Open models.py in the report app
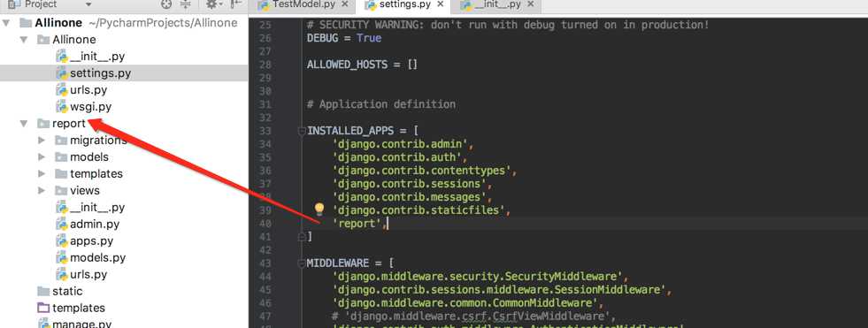Image resolution: width=868 pixels, height=328 pixels. [97, 257]
